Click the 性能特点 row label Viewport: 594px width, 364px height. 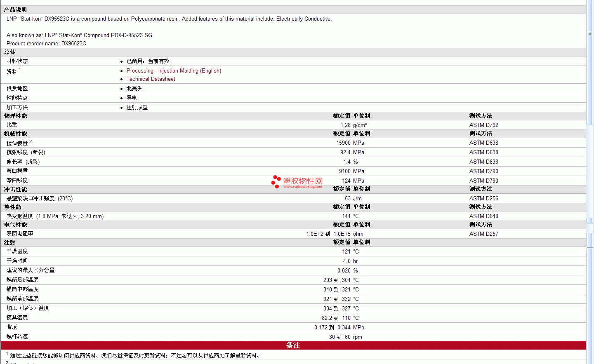17,98
